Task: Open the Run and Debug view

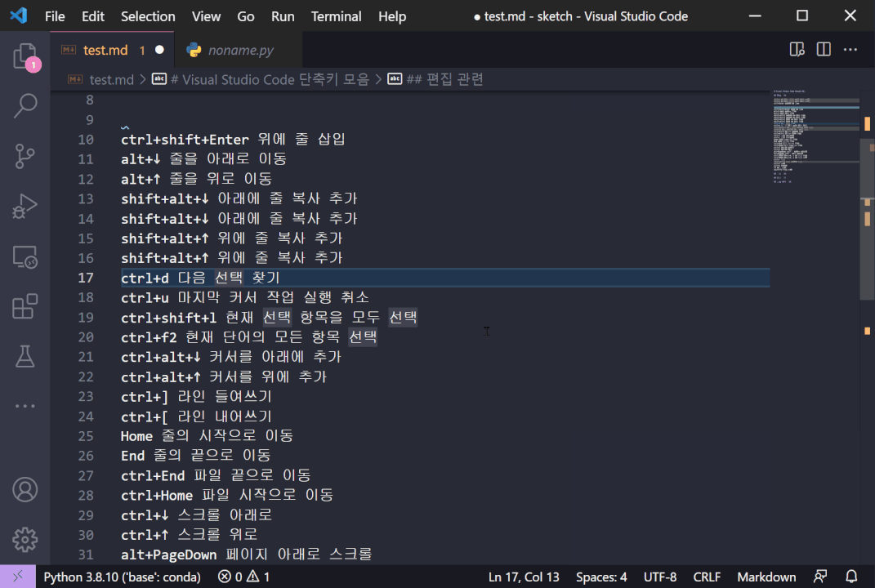Action: pyautogui.click(x=25, y=206)
